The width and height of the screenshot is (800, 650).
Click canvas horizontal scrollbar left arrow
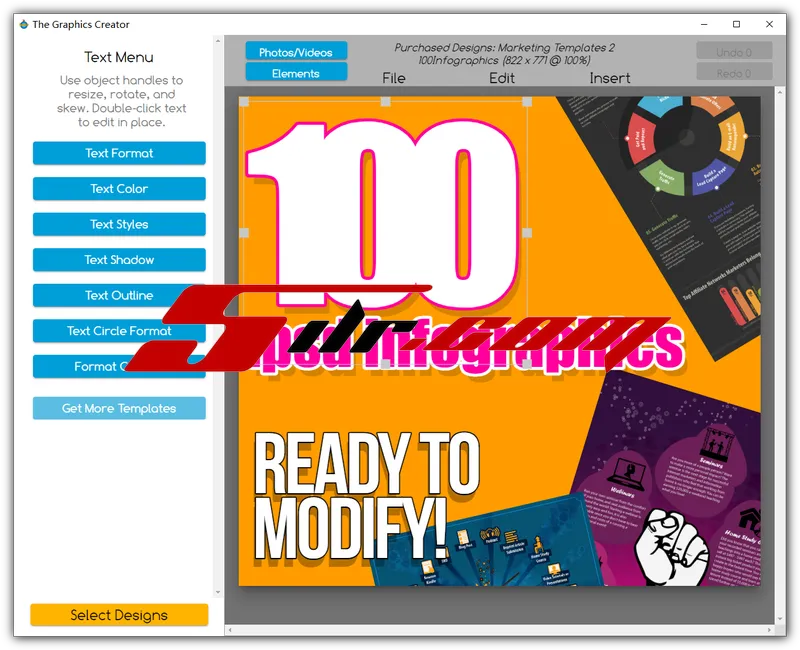coord(230,631)
